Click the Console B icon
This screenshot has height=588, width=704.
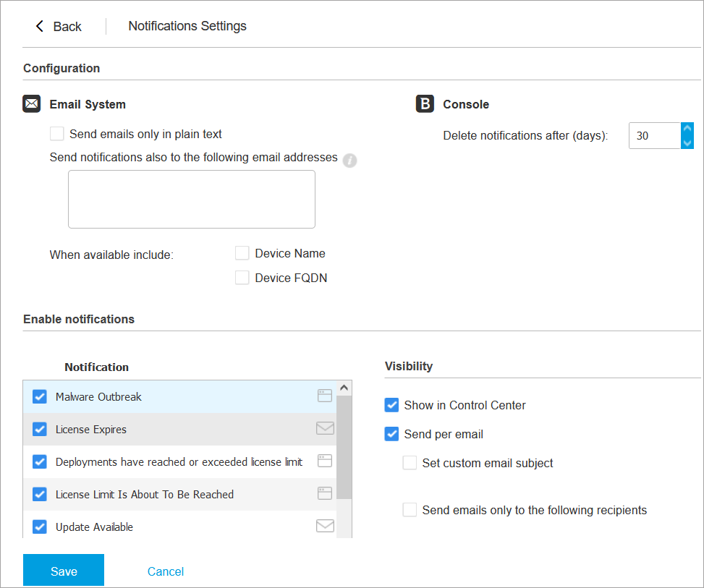[x=425, y=104]
